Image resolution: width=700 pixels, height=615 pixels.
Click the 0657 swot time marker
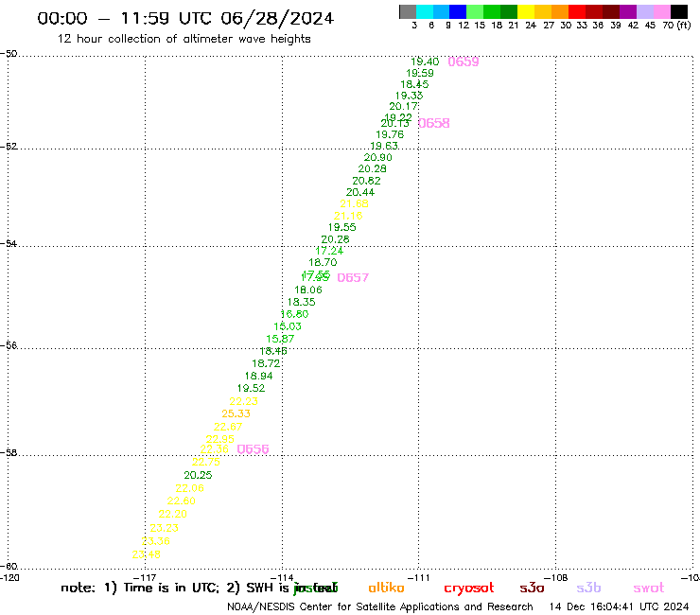353,278
